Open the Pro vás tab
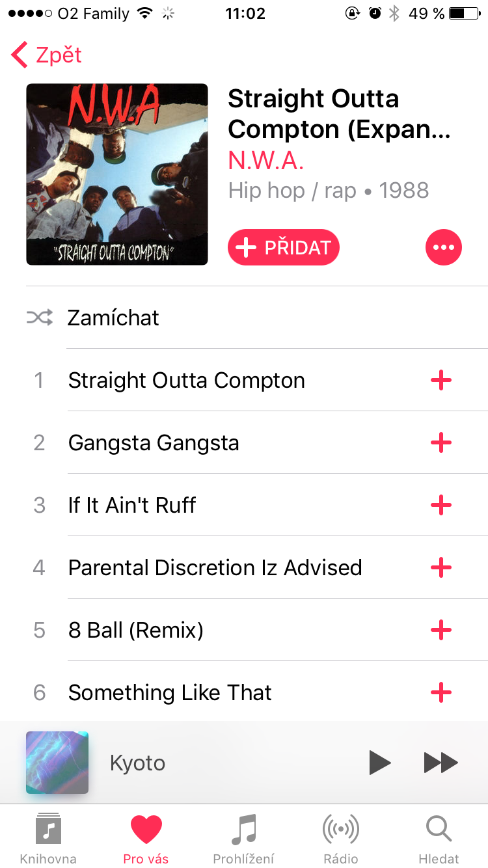The image size is (488, 868). point(146,838)
